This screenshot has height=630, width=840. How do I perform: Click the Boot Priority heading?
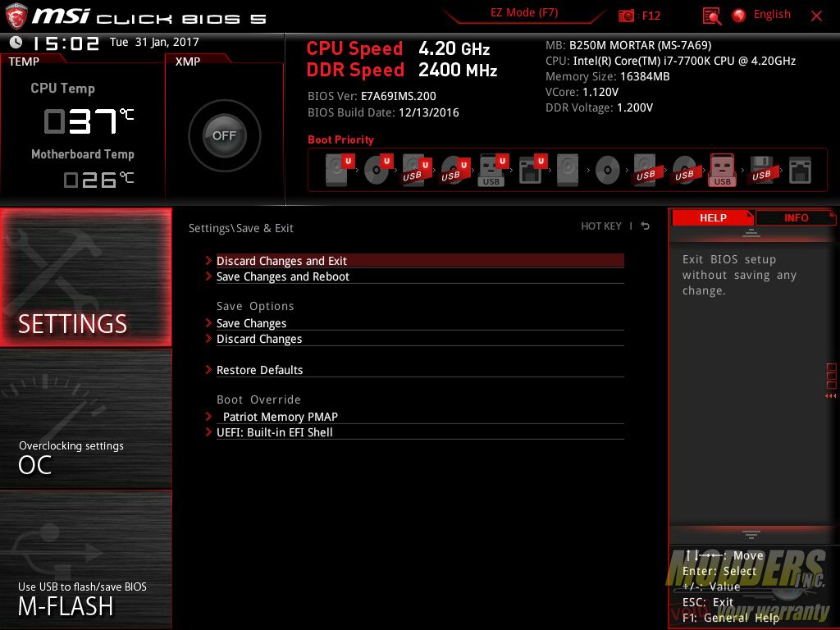point(340,139)
